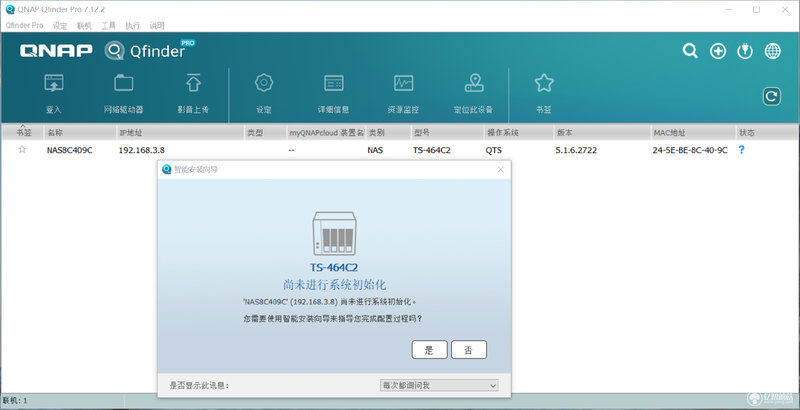This screenshot has width=800, height=410.
Task: Click the Qfinder Pro logo
Action: (150, 50)
